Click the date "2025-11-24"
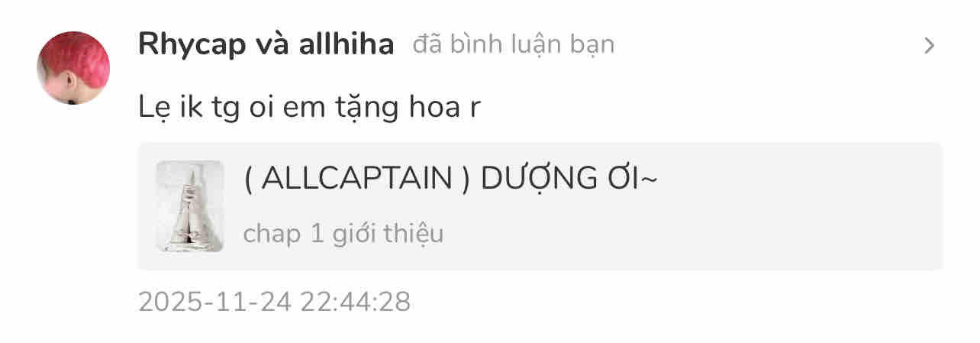Viewport: 980px width, 343px height. [x=215, y=303]
